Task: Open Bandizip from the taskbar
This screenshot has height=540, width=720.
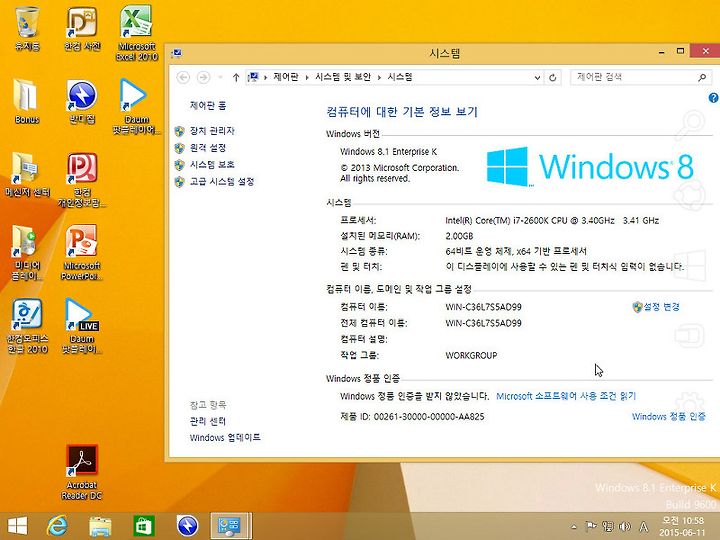Action: pos(187,525)
